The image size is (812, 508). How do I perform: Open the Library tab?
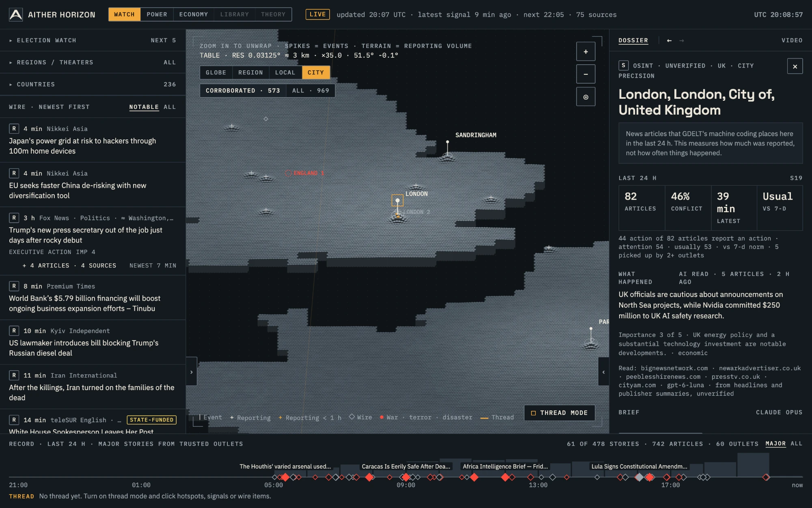point(235,14)
